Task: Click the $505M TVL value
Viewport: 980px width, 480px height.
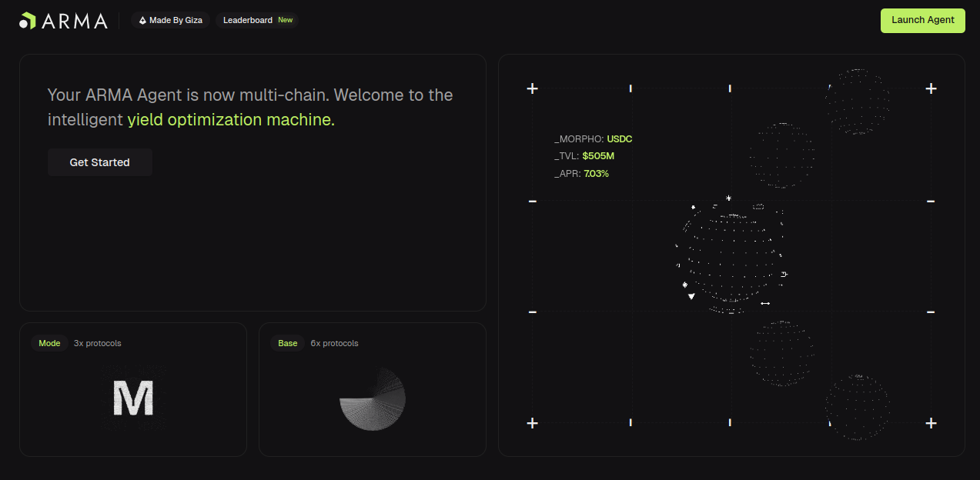Action: coord(598,156)
